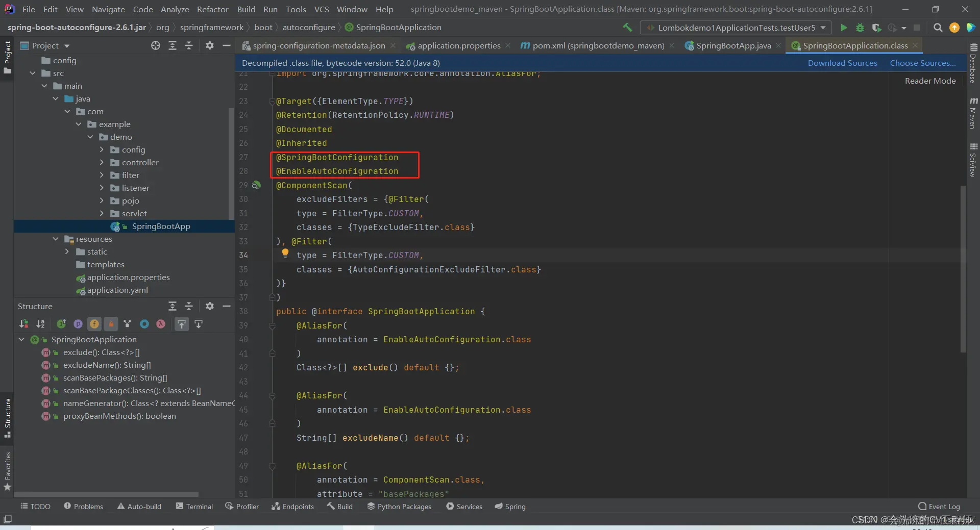Click gutter icon next to line 29

[257, 186]
